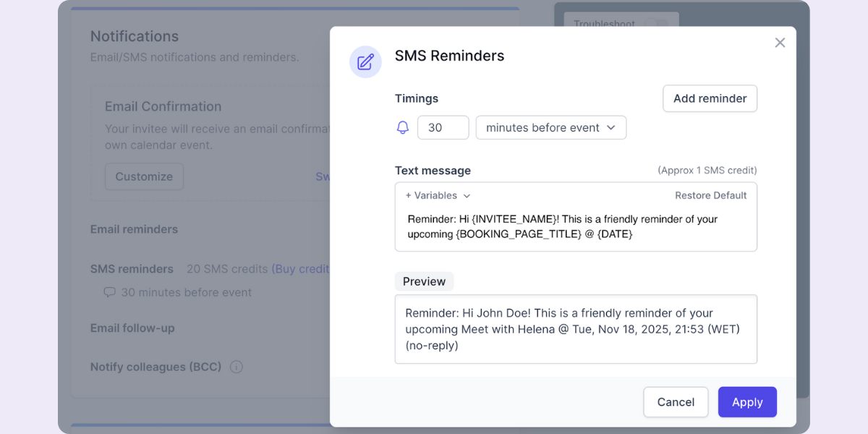The image size is (868, 434).
Task: Open the Email reminders section
Action: click(134, 229)
